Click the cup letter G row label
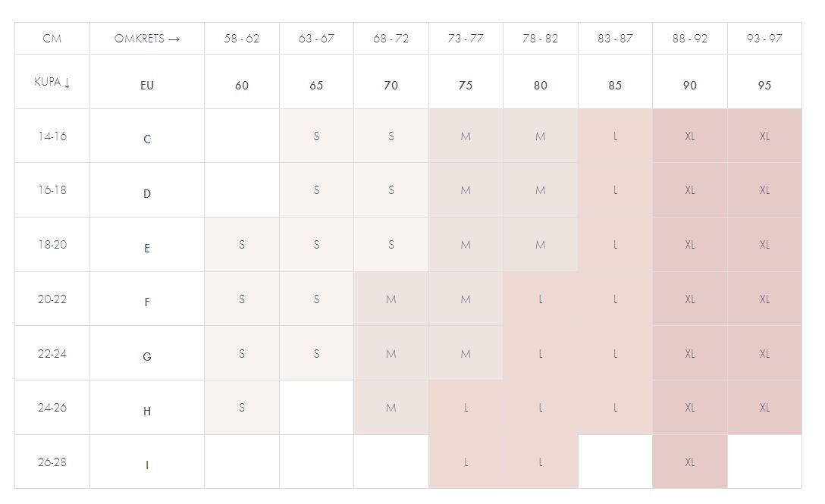Screen dimensions: 825x504 [147, 356]
